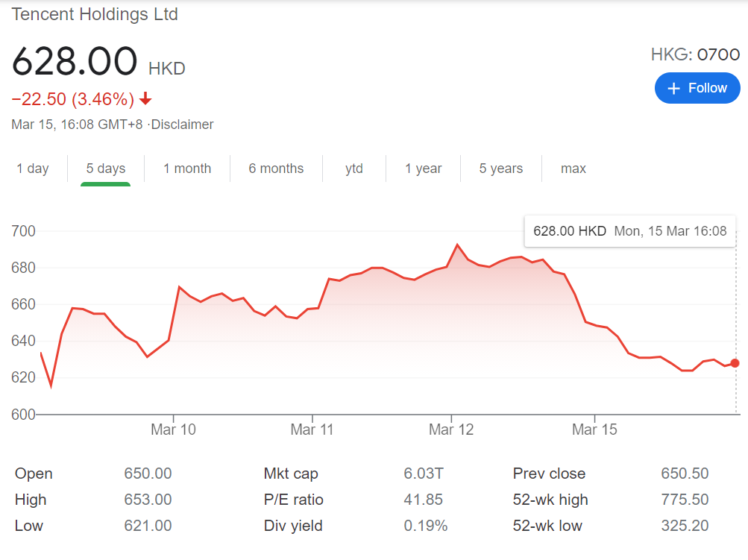Click the Div yield value 0.19%
Screen dimensions: 748x560
(426, 526)
